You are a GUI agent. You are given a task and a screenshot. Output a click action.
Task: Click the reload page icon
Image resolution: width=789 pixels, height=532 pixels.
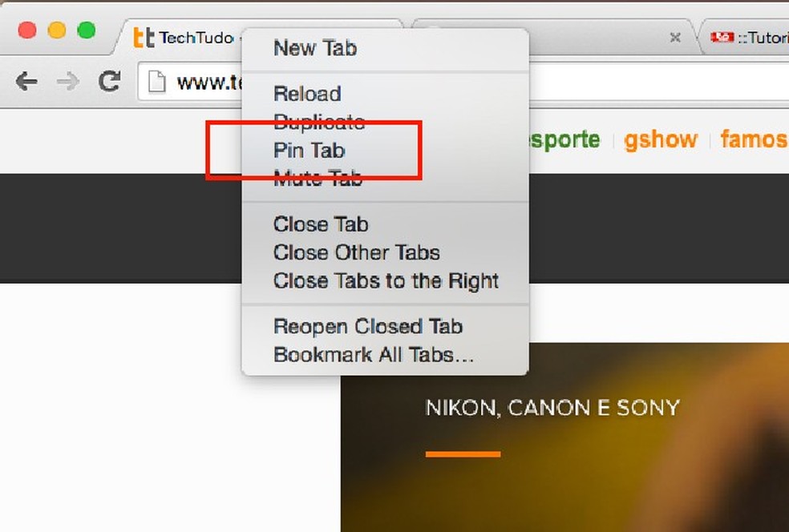(109, 81)
